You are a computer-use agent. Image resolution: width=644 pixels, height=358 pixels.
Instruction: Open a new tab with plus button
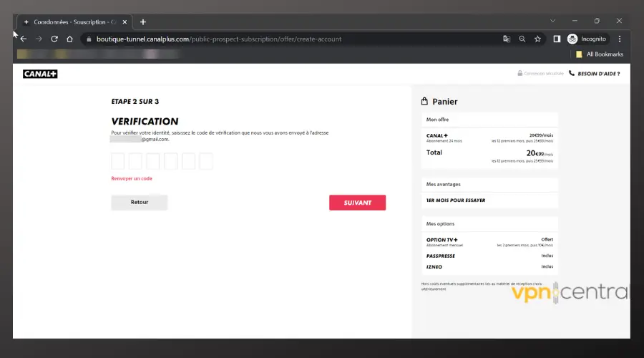(143, 21)
